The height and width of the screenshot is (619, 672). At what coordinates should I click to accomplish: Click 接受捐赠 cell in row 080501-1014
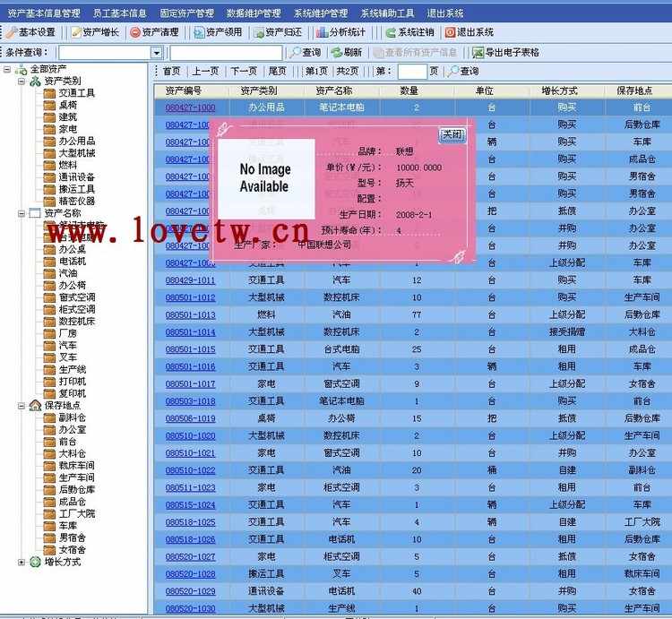pos(567,332)
